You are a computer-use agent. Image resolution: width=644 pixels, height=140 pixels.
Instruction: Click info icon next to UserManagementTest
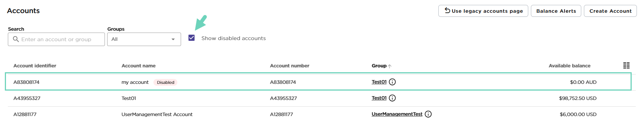[428, 114]
